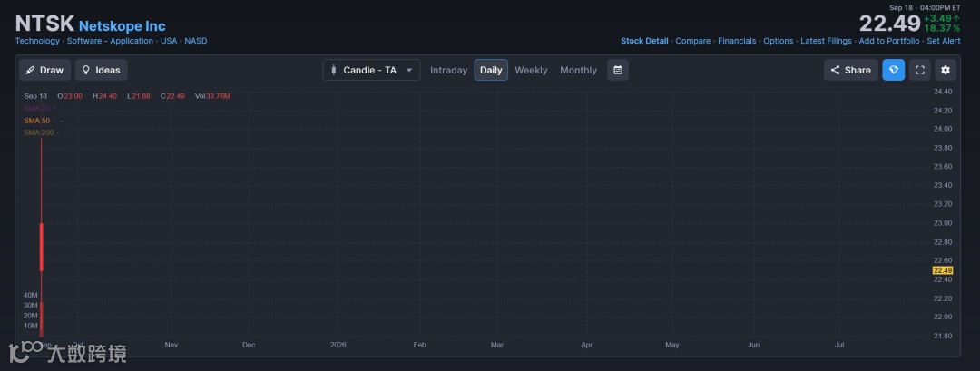Viewport: 980px width, 371px height.
Task: Enter fullscreen chart mode
Action: tap(920, 70)
